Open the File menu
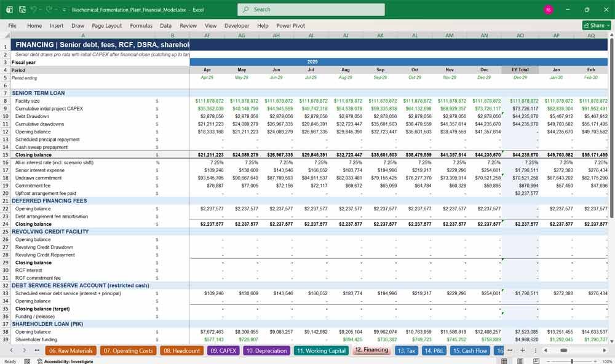This screenshot has height=364, width=615. point(12,25)
